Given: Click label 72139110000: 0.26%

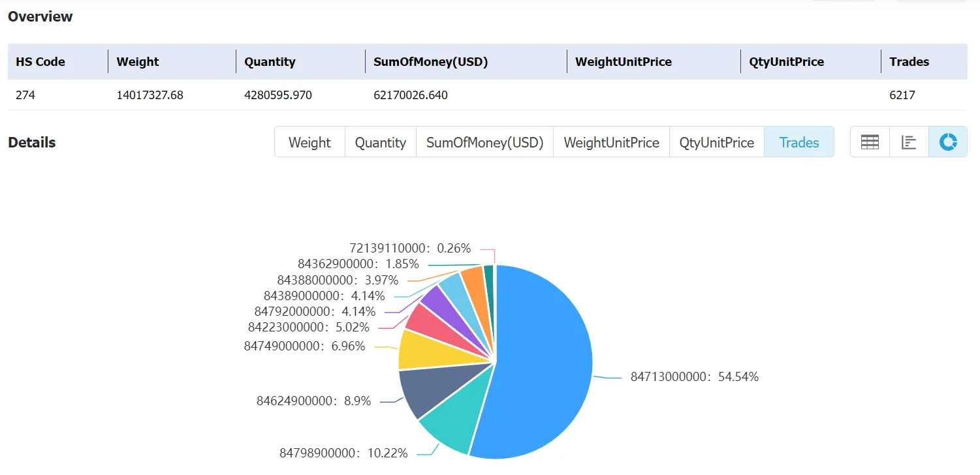Looking at the screenshot, I should (411, 248).
